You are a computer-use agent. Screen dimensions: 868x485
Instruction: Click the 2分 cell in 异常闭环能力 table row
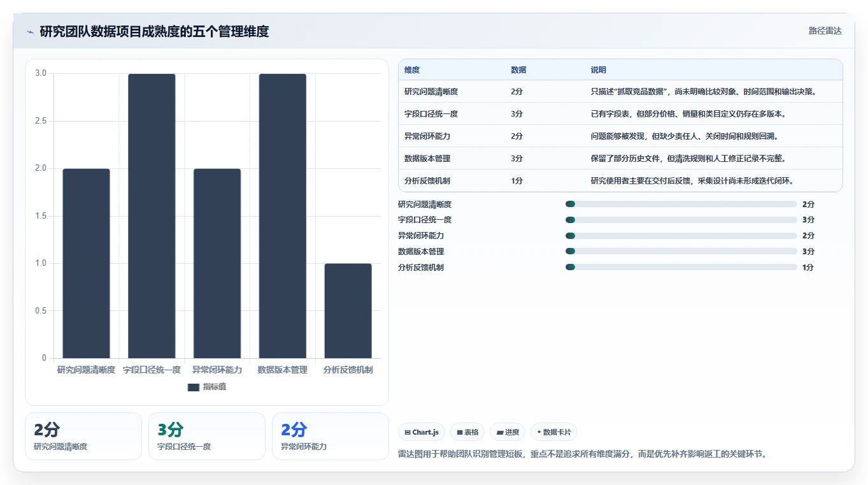tap(516, 136)
